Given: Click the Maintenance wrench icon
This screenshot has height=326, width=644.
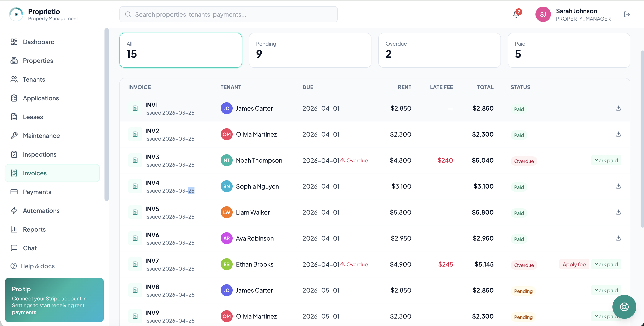Looking at the screenshot, I should point(14,135).
